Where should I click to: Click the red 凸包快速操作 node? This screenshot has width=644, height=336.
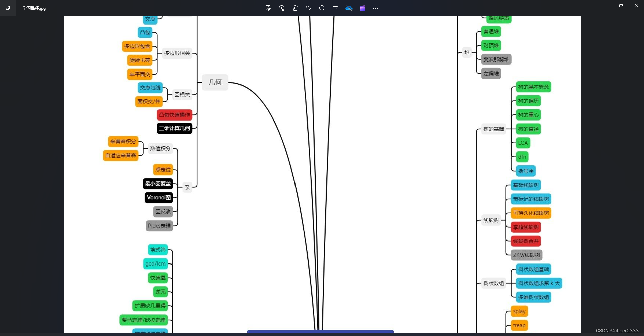pos(174,115)
